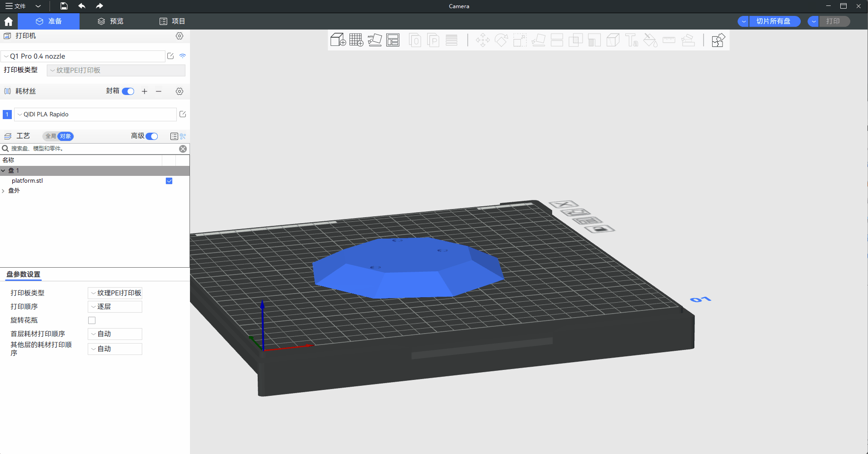Check the 旋转花瓶 spiral vase checkbox
Image resolution: width=868 pixels, height=454 pixels.
(x=92, y=320)
